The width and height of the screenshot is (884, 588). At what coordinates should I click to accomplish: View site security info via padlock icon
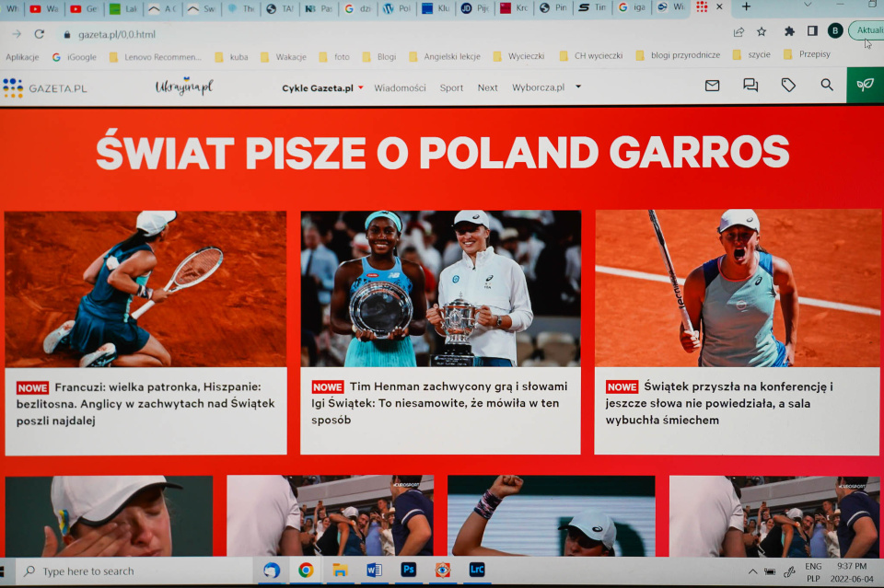[67, 35]
